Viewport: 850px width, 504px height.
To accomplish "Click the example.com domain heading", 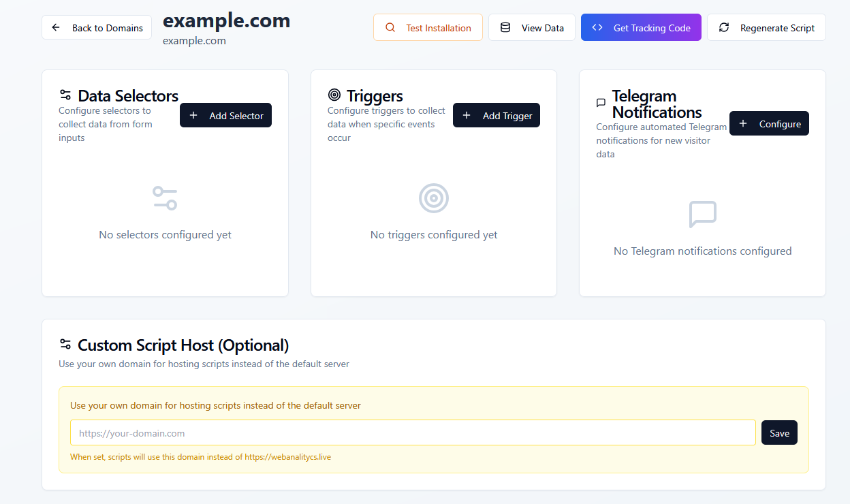I will (x=226, y=21).
